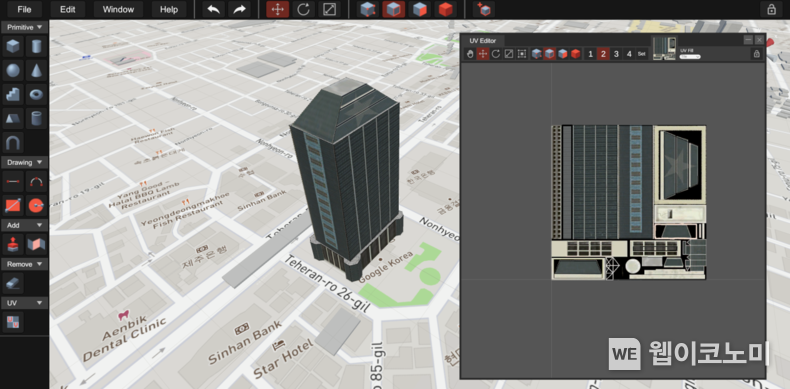The height and width of the screenshot is (389, 790).
Task: Select the straight line drawing tool
Action: [x=13, y=181]
